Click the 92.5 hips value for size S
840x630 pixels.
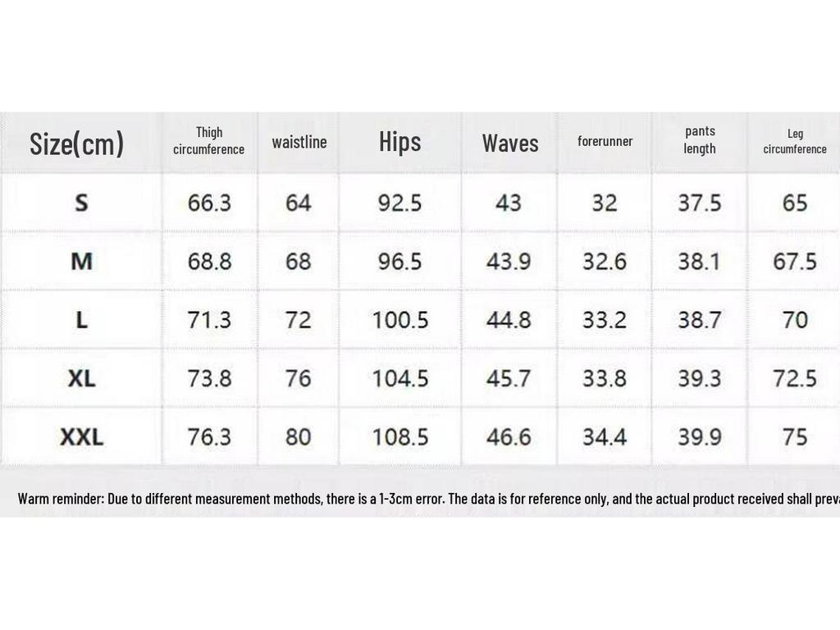coord(400,203)
